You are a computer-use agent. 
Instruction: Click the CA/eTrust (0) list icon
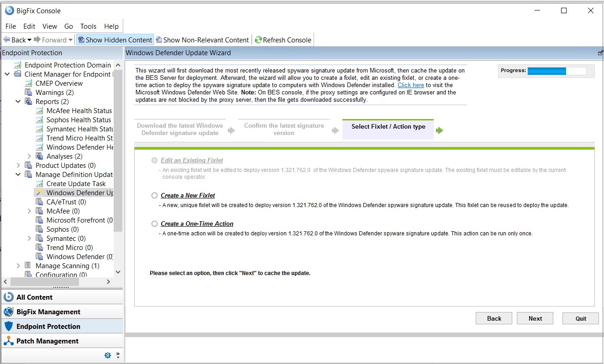point(39,202)
